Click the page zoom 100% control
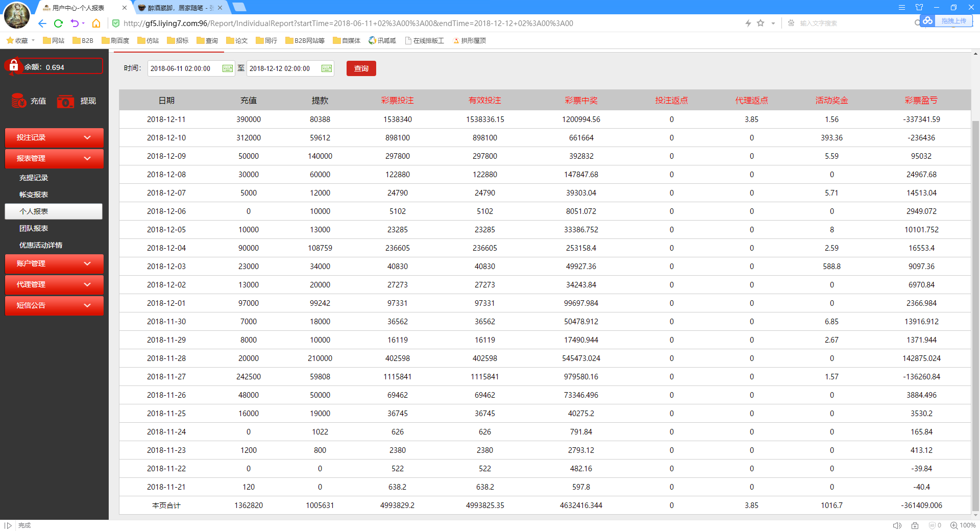 (963, 525)
